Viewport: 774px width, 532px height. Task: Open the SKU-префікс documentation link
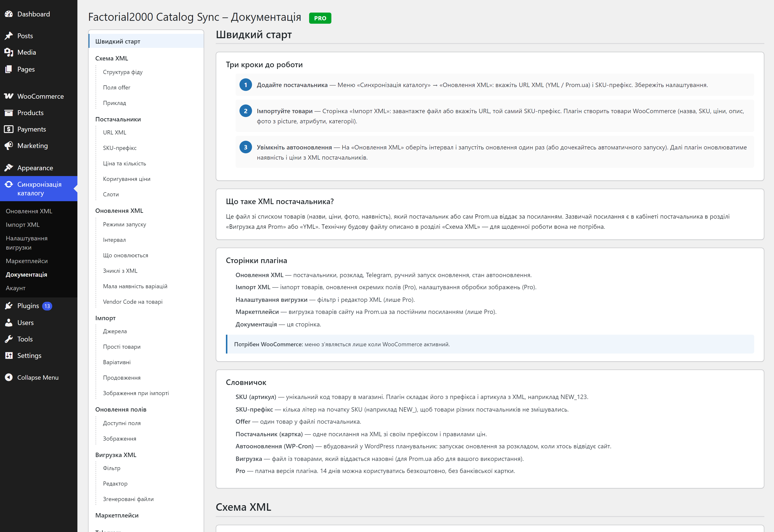[x=120, y=148]
